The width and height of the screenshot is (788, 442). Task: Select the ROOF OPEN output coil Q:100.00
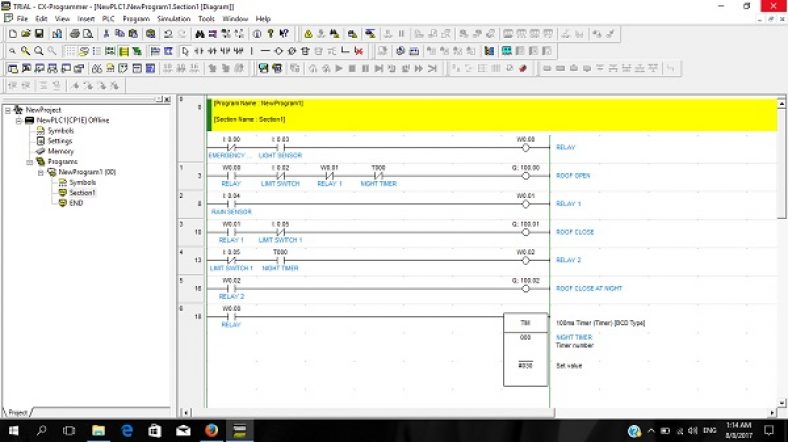click(526, 176)
